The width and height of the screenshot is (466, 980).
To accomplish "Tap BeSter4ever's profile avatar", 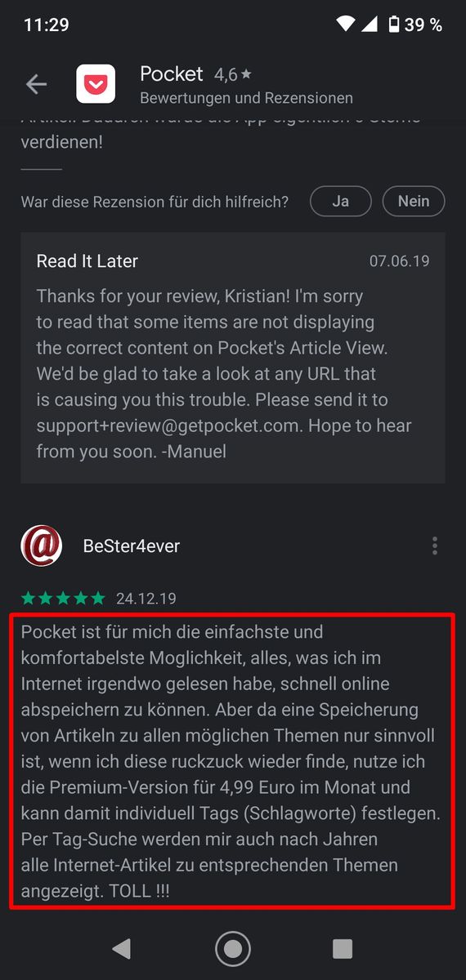I will pos(42,546).
